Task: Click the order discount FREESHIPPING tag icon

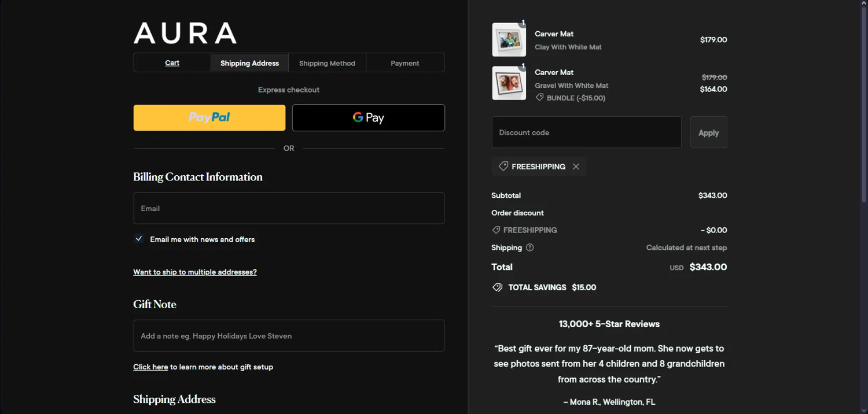Action: point(496,230)
